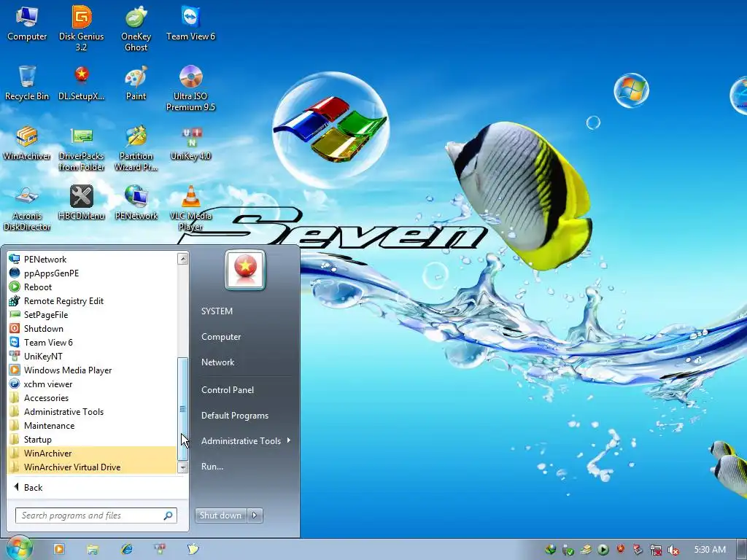Expand the WinArchiver folder
Screen dimensions: 747x560
91,454
